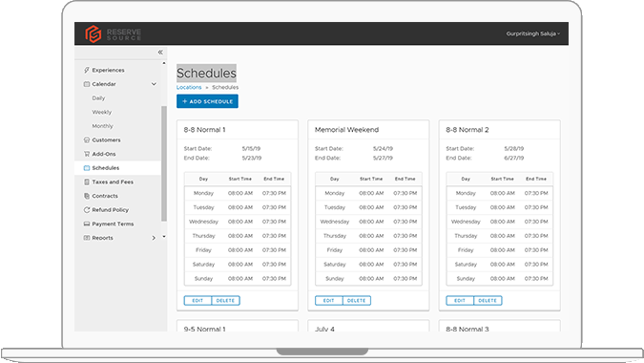Screen dimensions: 644x363
Task: Select the Daily calendar menu item
Action: coord(98,97)
